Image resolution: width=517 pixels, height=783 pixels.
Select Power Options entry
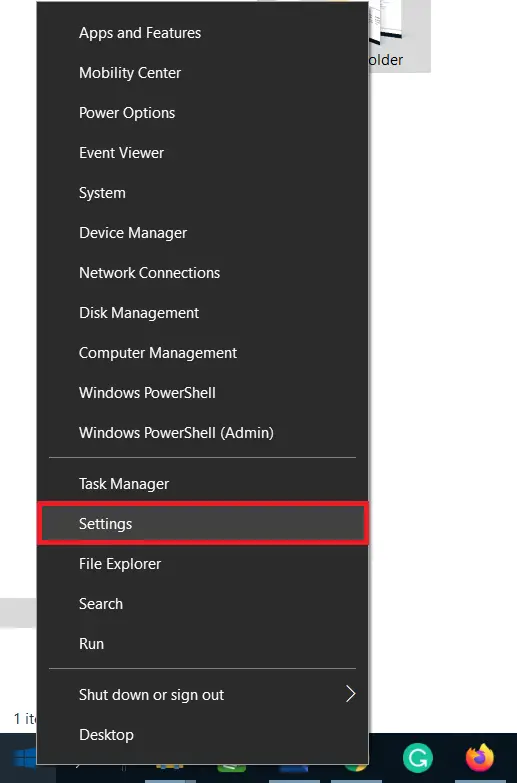click(202, 113)
